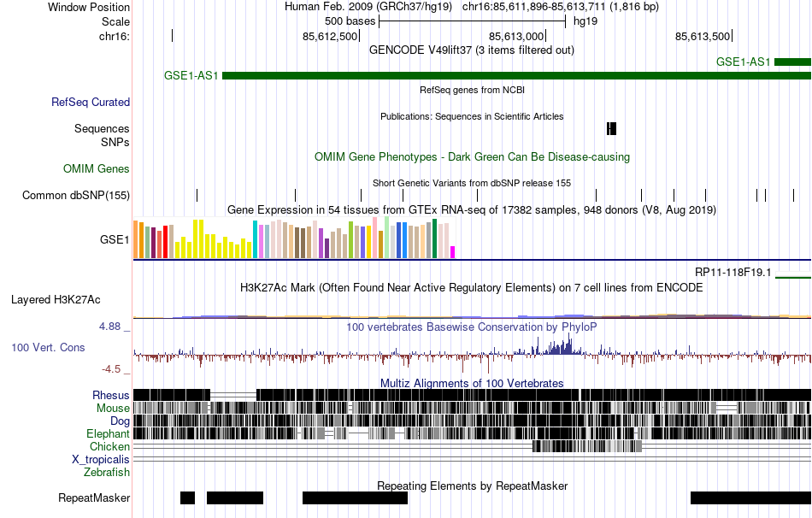812x518 pixels.
Task: Click the 85,613,000 ruler position
Action: 516,36
